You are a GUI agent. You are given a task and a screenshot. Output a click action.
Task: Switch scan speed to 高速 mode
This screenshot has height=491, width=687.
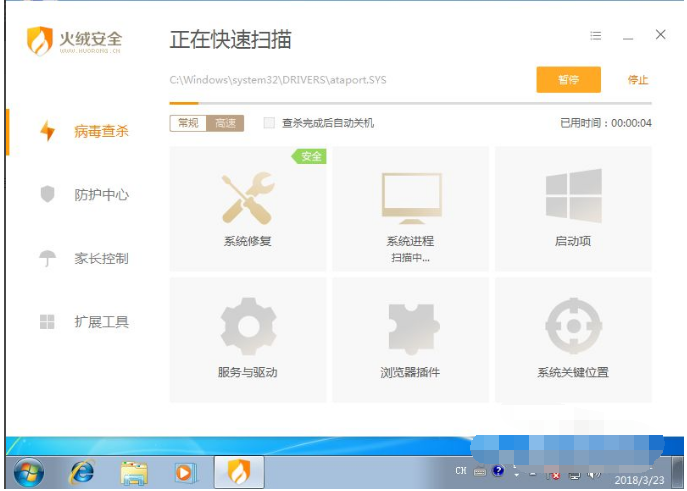pos(225,123)
